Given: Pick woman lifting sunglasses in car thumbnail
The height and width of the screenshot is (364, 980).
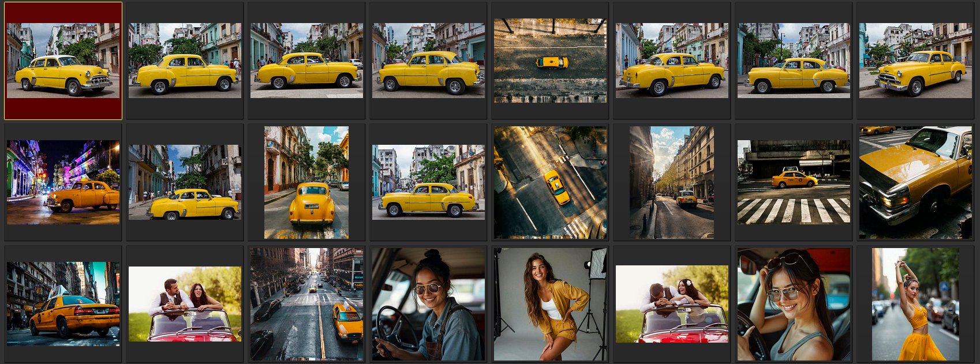Looking at the screenshot, I should [794, 304].
